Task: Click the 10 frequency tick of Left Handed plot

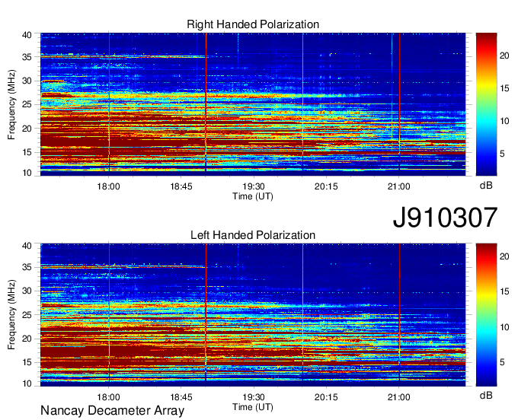Action: tap(27, 383)
